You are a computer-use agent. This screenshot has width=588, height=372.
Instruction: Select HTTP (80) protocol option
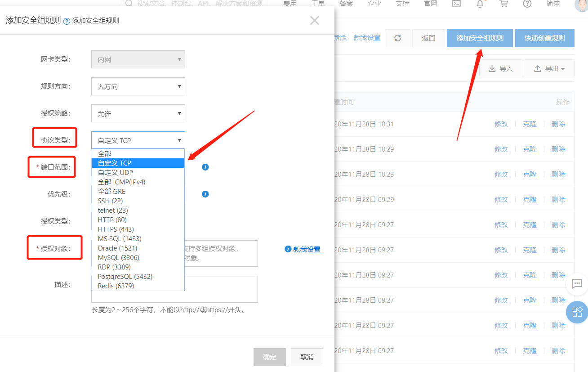(138, 220)
